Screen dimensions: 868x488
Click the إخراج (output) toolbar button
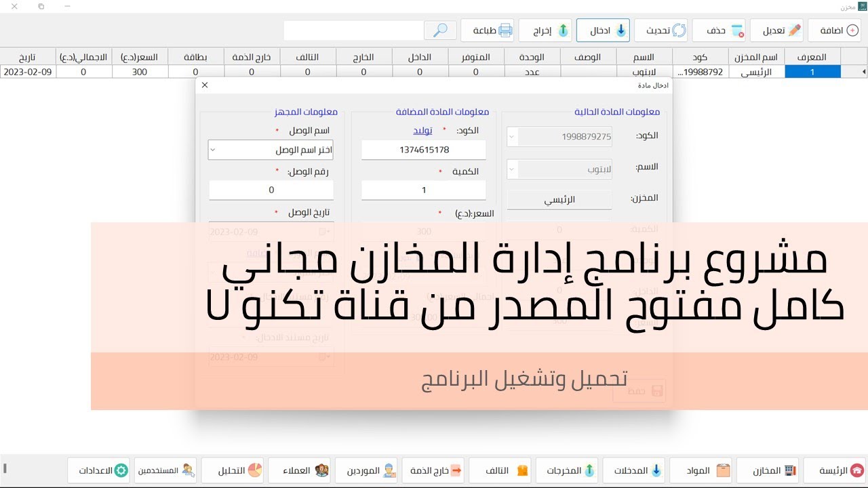(545, 30)
